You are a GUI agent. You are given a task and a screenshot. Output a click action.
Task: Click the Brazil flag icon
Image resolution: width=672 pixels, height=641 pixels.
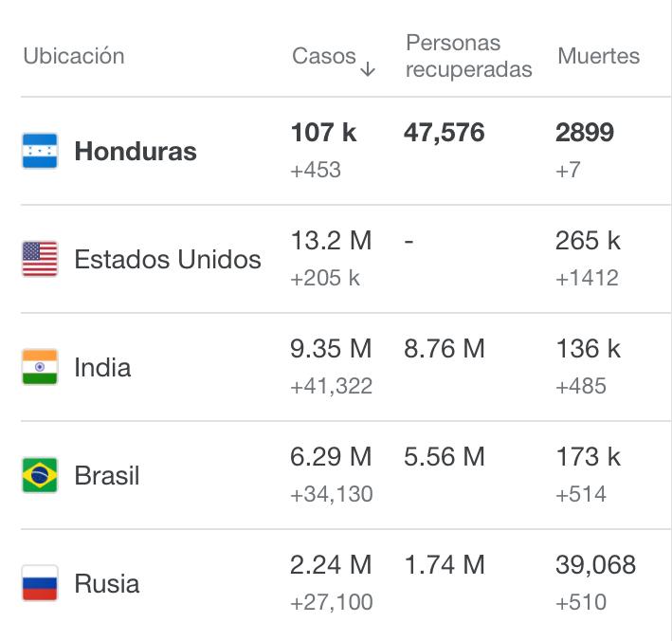[x=40, y=475]
